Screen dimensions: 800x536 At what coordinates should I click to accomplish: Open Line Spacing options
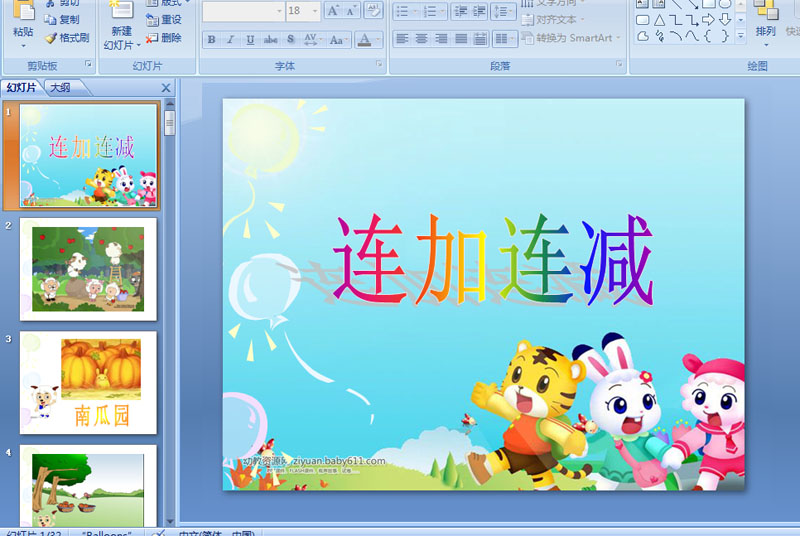503,11
